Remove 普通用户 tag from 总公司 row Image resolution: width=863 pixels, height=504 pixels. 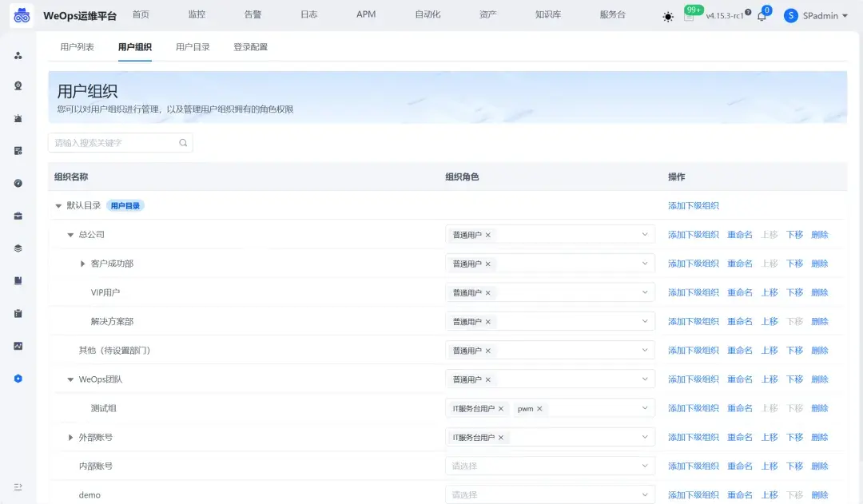coord(487,235)
